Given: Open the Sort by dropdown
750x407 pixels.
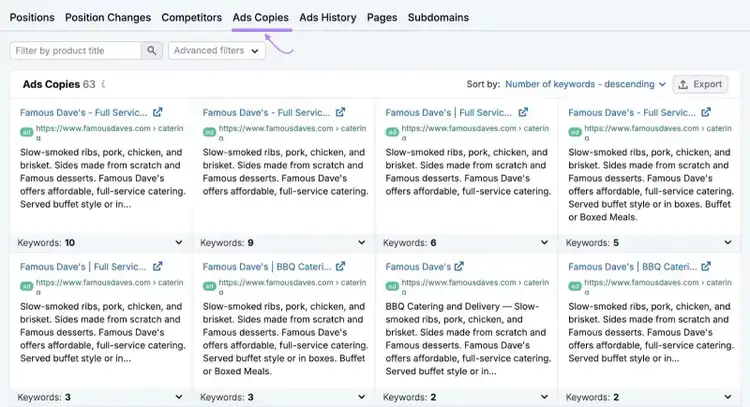Looking at the screenshot, I should (x=585, y=84).
